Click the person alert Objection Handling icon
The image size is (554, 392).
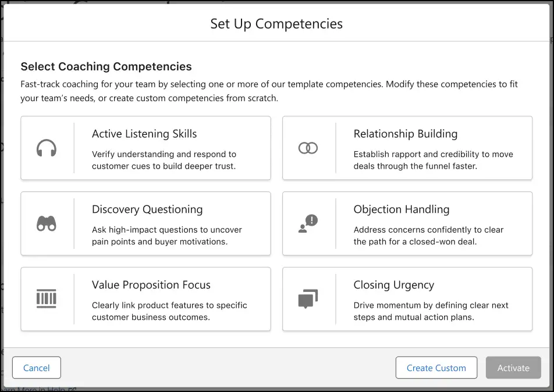(308, 223)
